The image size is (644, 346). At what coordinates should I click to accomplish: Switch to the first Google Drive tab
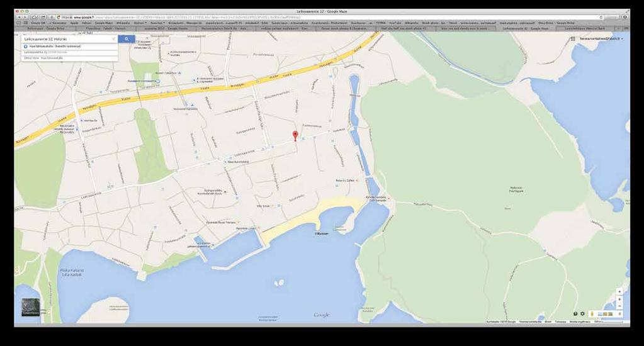(46, 29)
